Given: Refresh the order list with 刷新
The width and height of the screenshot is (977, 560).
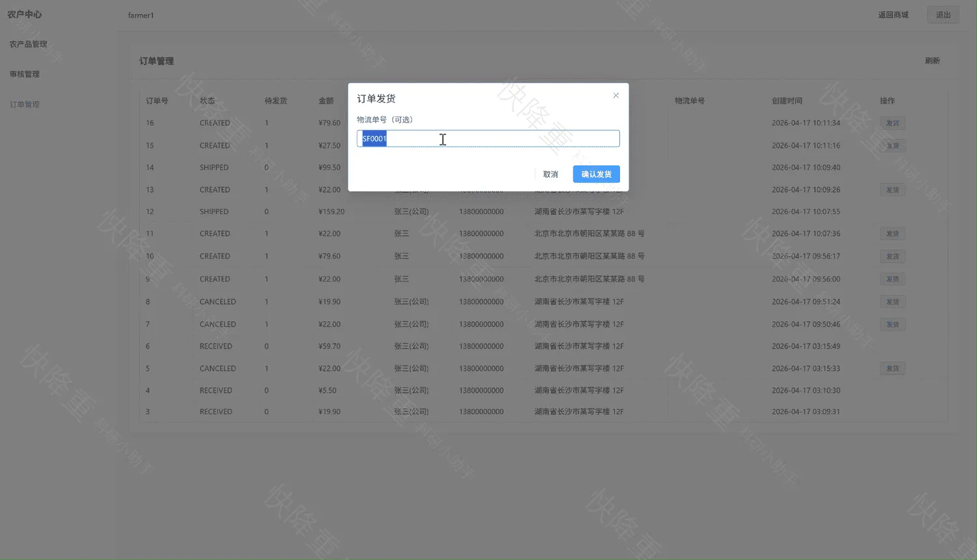Looking at the screenshot, I should 932,61.
